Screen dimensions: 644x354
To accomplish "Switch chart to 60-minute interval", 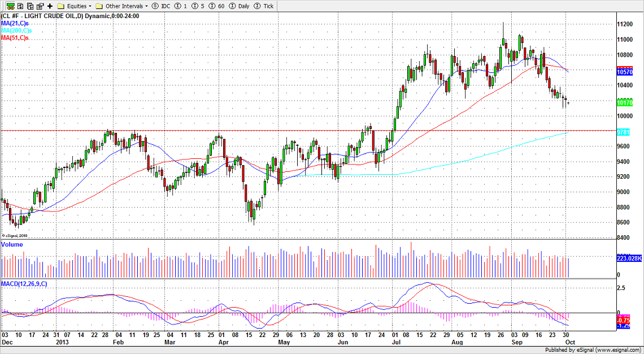I will click(x=216, y=6).
